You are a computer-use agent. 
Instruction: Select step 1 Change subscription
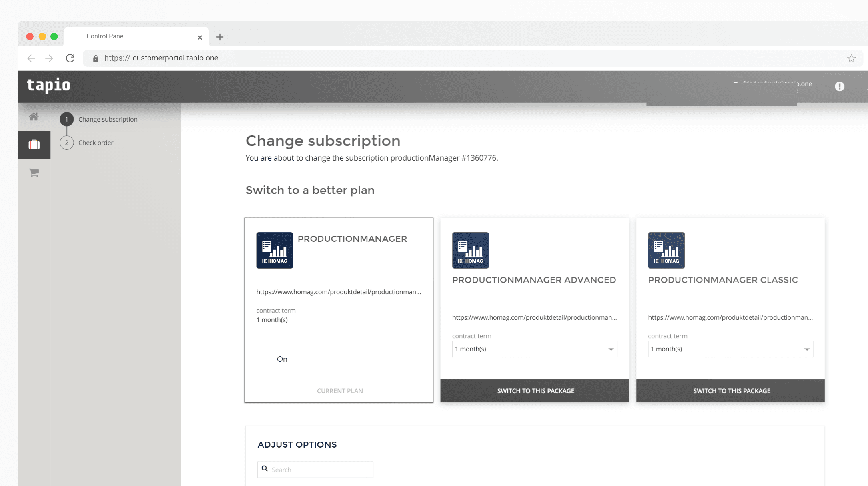pos(99,119)
